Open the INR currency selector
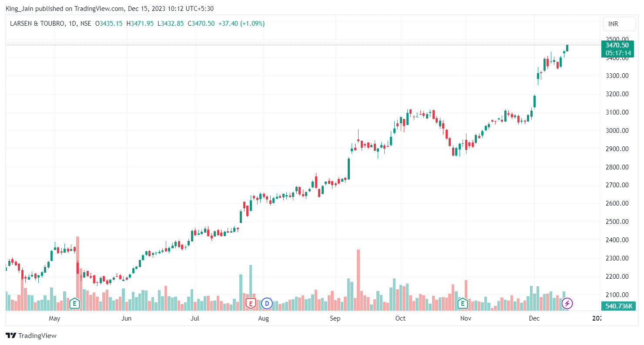 (619, 24)
